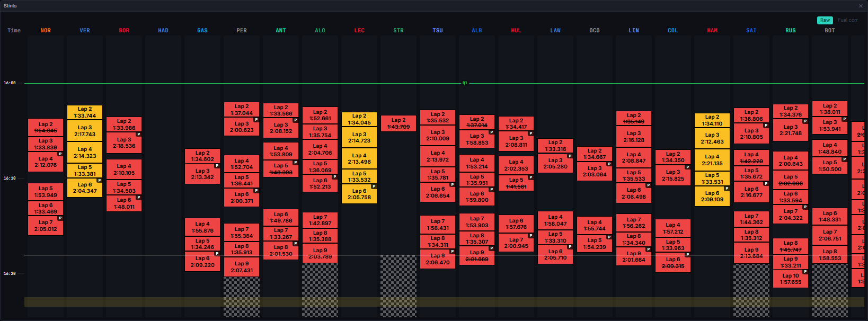
Task: Close the Stints panel
Action: point(861,6)
